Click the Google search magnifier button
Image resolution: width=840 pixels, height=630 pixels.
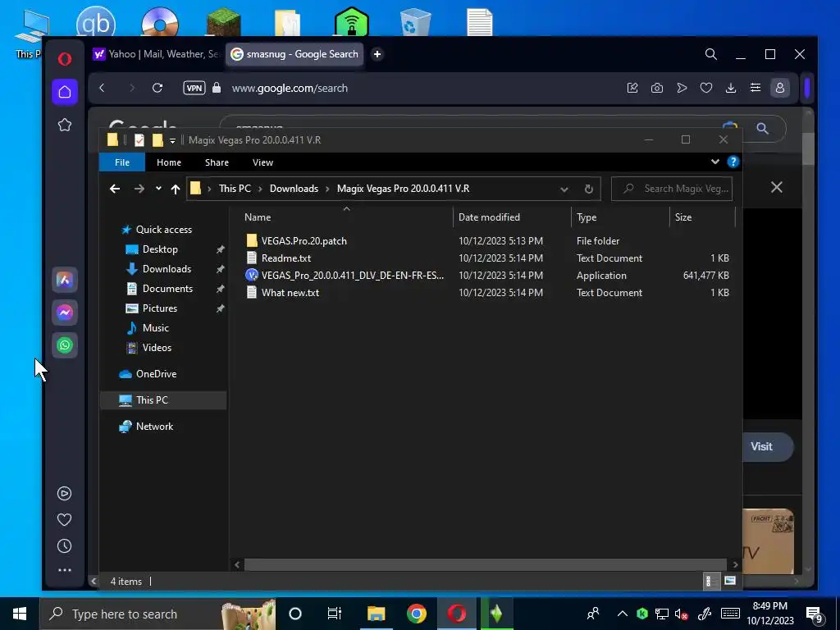[x=762, y=129]
